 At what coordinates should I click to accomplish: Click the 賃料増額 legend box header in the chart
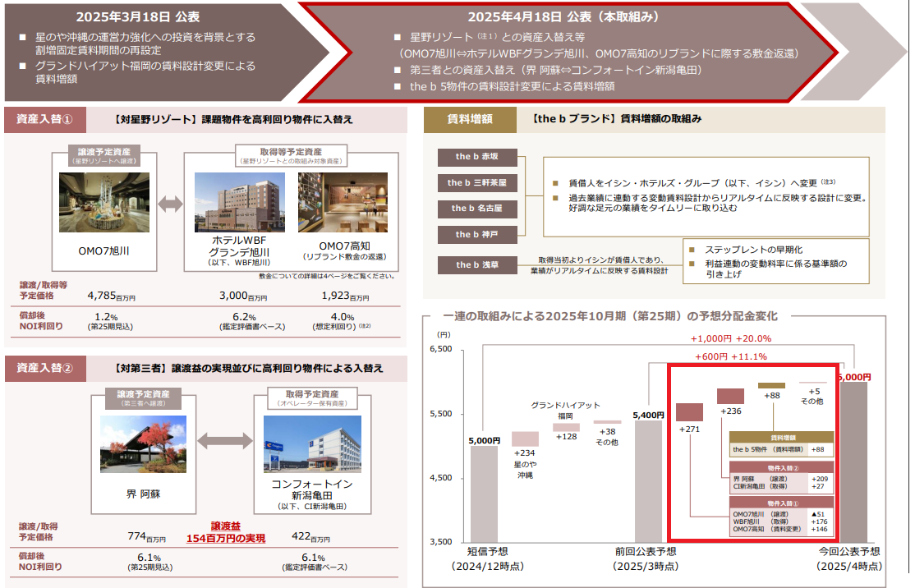tap(781, 438)
